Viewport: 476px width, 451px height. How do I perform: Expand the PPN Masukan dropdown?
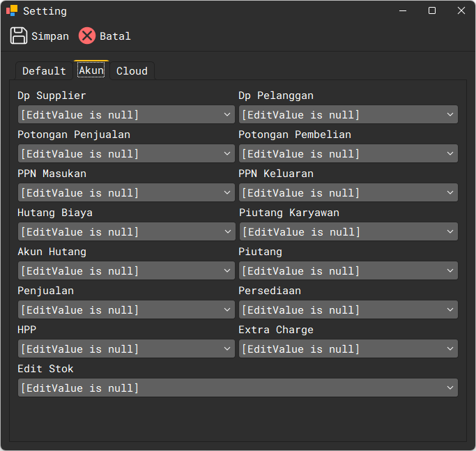228,193
